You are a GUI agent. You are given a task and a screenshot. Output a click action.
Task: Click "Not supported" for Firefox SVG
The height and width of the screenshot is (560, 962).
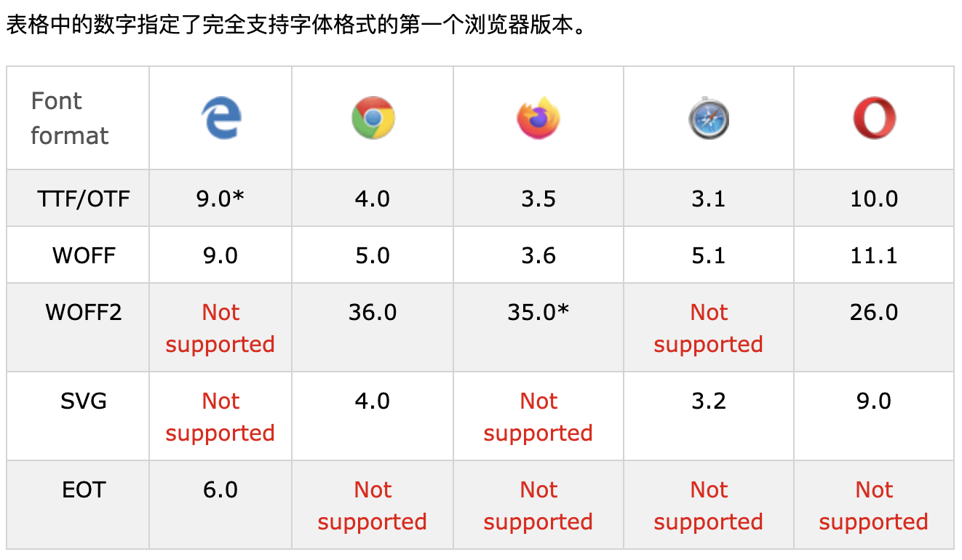click(x=538, y=417)
